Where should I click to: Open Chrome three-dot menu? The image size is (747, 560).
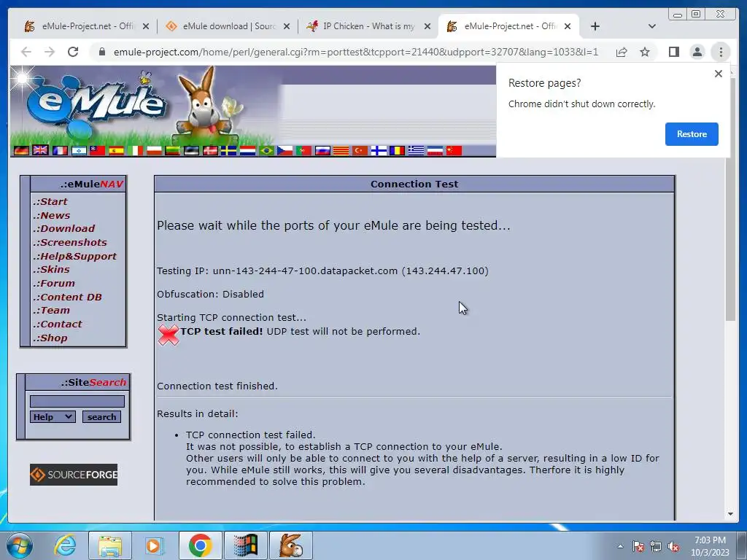[x=721, y=52]
